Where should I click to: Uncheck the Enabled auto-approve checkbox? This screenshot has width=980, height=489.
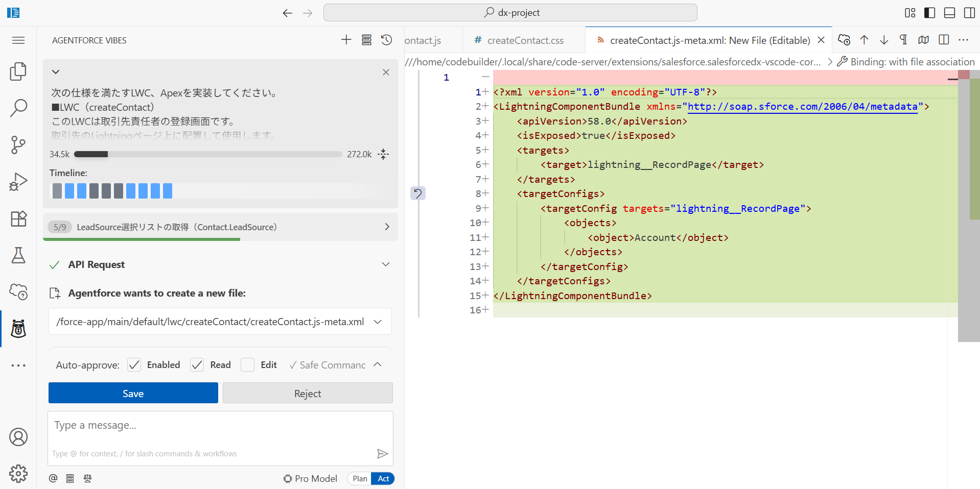click(134, 364)
